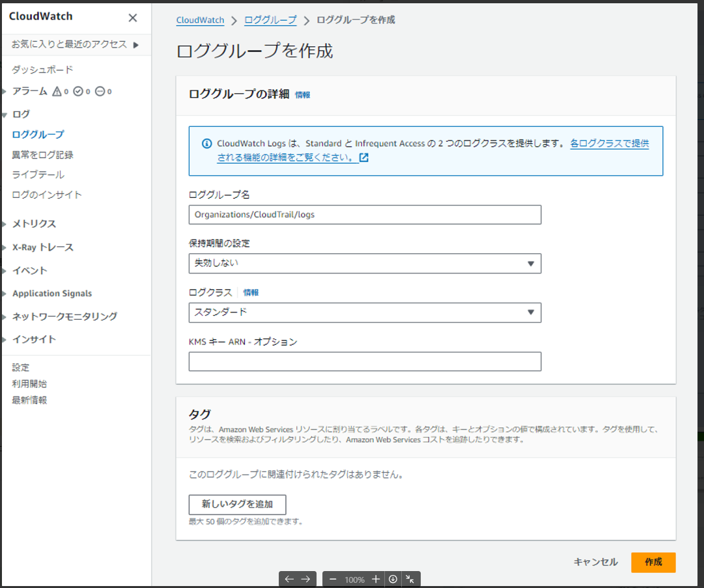Select ロググループ in the sidebar
The width and height of the screenshot is (704, 588).
(38, 134)
